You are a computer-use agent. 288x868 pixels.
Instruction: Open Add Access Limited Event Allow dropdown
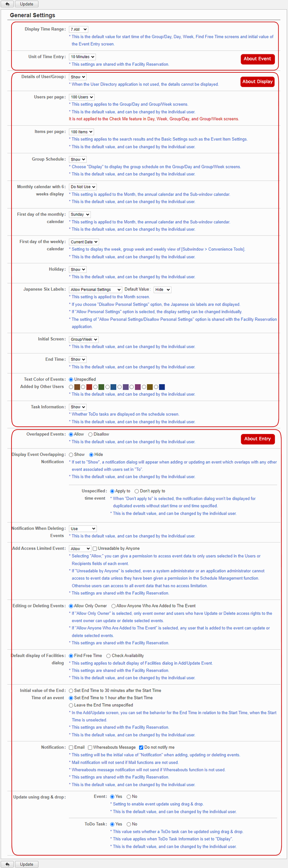click(80, 549)
